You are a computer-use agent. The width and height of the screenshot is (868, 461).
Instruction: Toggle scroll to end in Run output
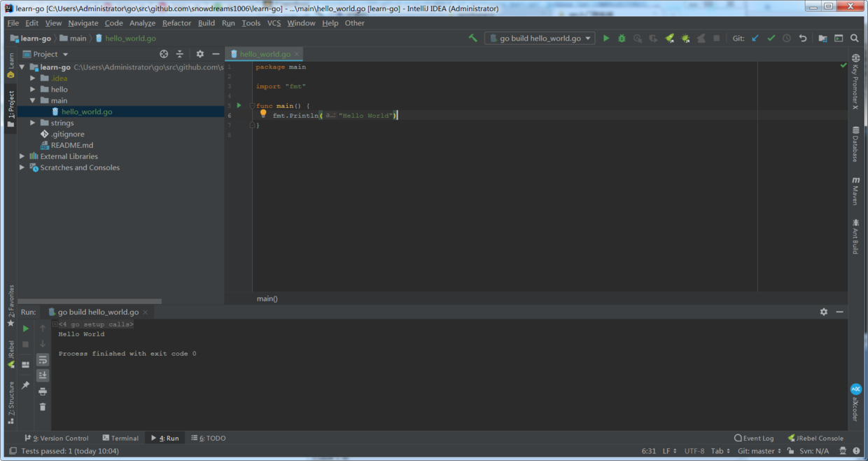[42, 375]
